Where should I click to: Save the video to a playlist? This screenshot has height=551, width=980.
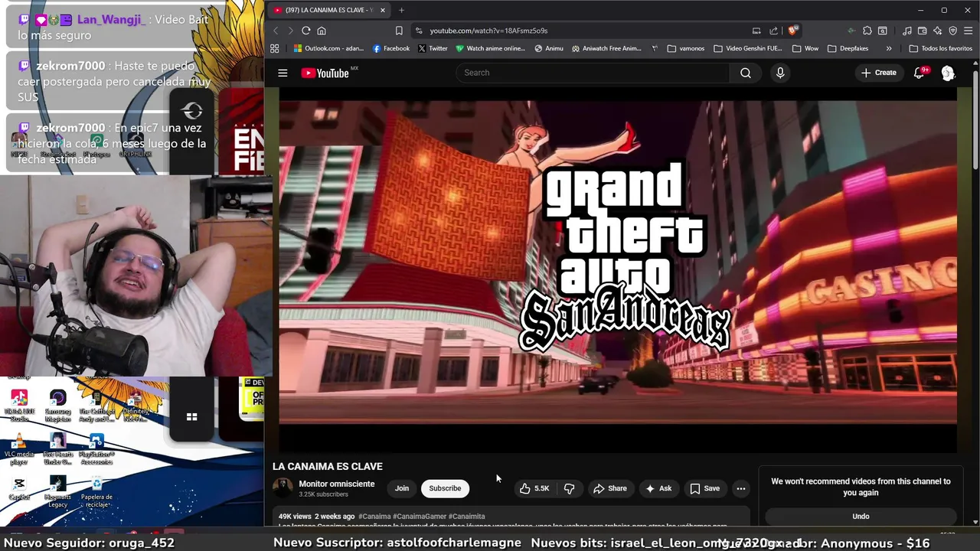click(704, 488)
